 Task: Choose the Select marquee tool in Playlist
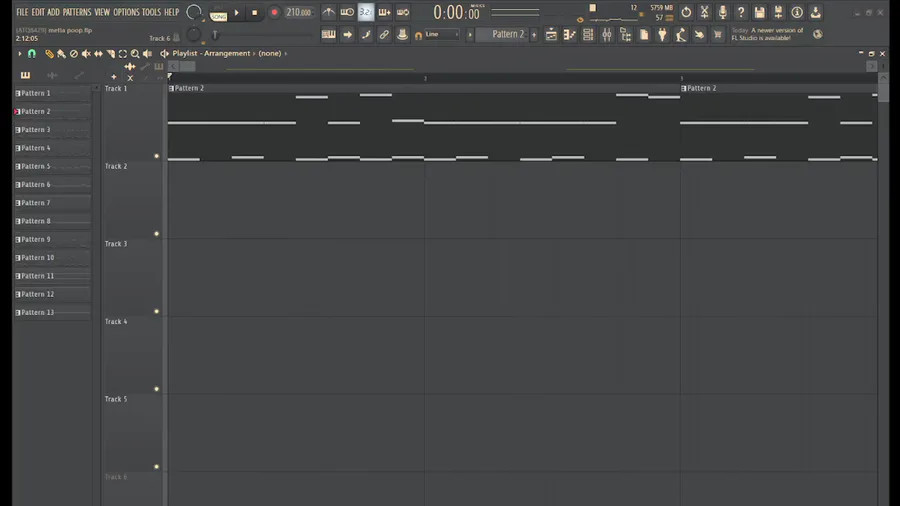pos(123,53)
